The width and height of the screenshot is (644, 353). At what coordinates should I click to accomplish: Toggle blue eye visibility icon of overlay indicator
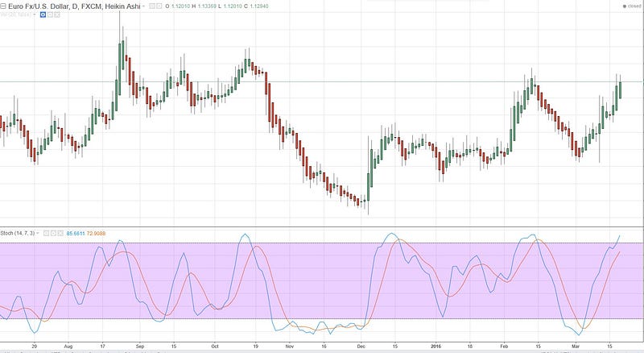click(x=43, y=15)
